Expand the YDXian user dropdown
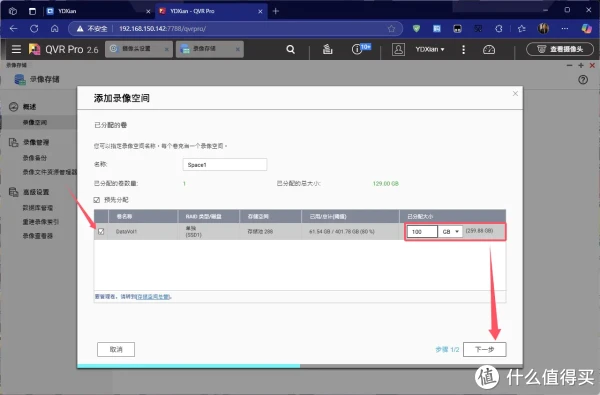Image resolution: width=600 pixels, height=395 pixels. [430, 49]
